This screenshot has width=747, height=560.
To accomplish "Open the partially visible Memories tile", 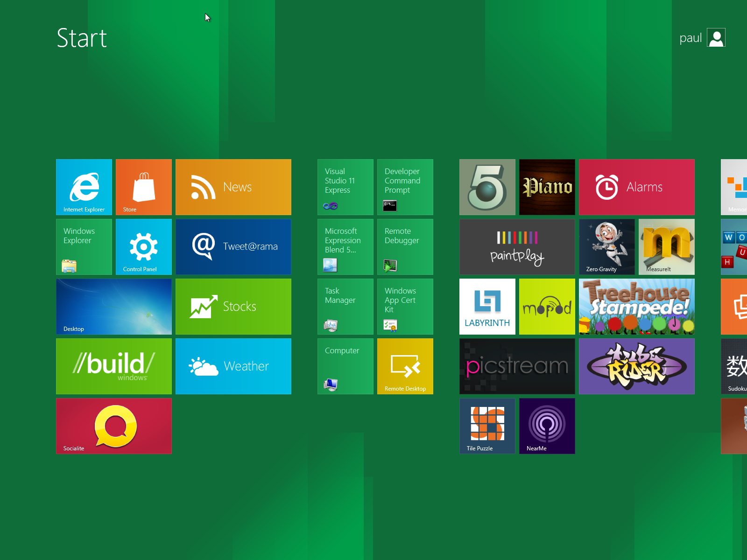I will (x=734, y=187).
